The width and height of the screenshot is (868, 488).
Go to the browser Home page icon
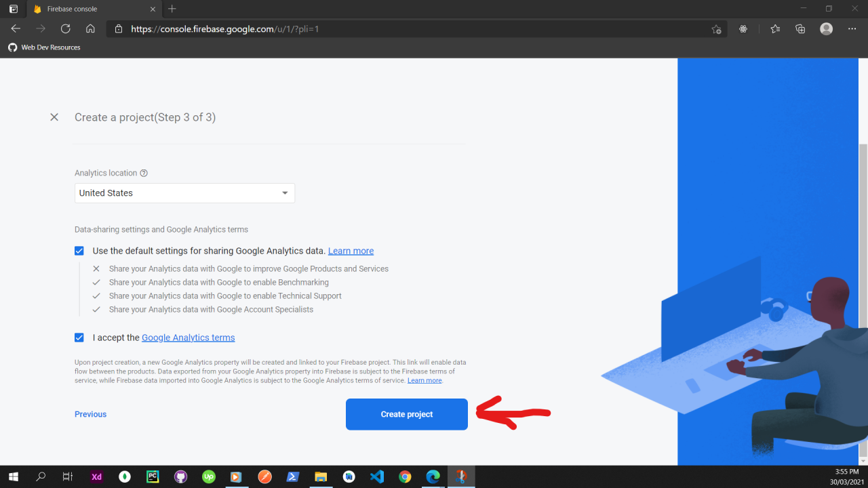click(x=90, y=29)
